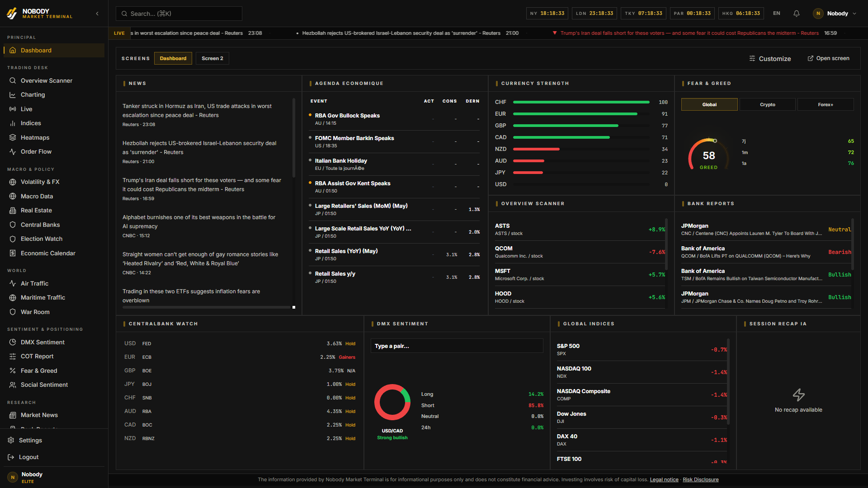Click the News panel vertical scrollbar
Image resolution: width=868 pixels, height=488 pixels.
coord(294,138)
